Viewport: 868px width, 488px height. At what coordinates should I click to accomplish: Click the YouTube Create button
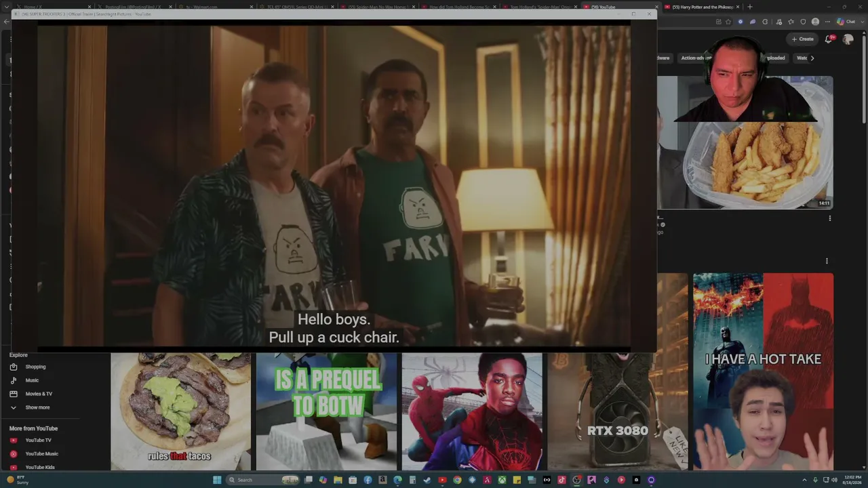point(802,39)
